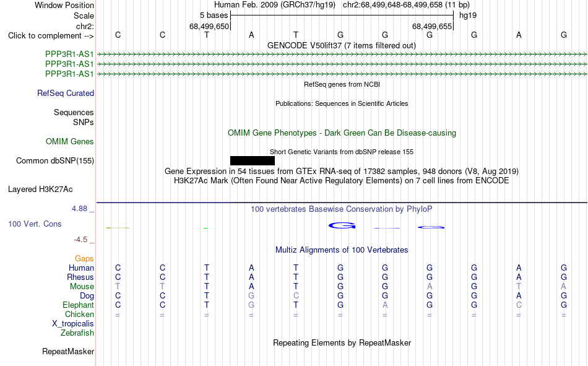Click the Scale track label
Viewport: 588px width, 366px height.
[x=84, y=15]
